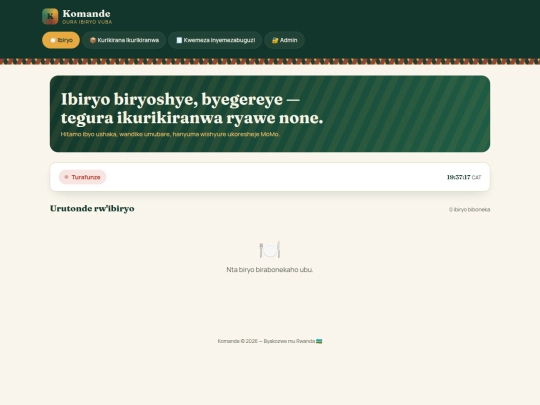Click the "0 ibiryo biboneka" count text
Image resolution: width=540 pixels, height=405 pixels.
(x=469, y=209)
